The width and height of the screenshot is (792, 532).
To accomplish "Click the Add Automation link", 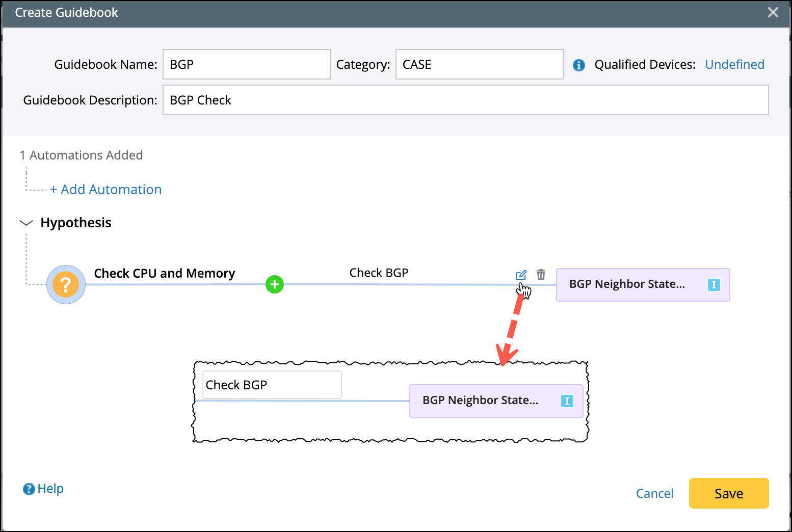I will (106, 190).
